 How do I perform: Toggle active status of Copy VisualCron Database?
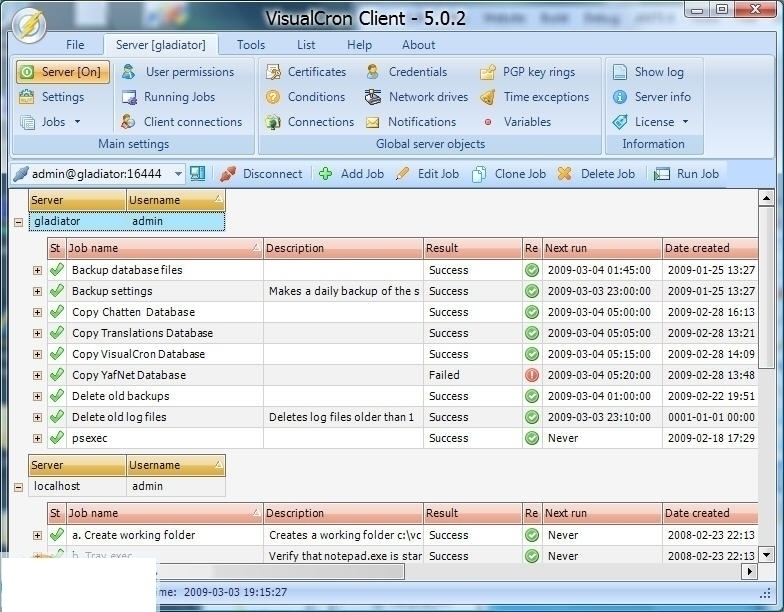tap(57, 354)
